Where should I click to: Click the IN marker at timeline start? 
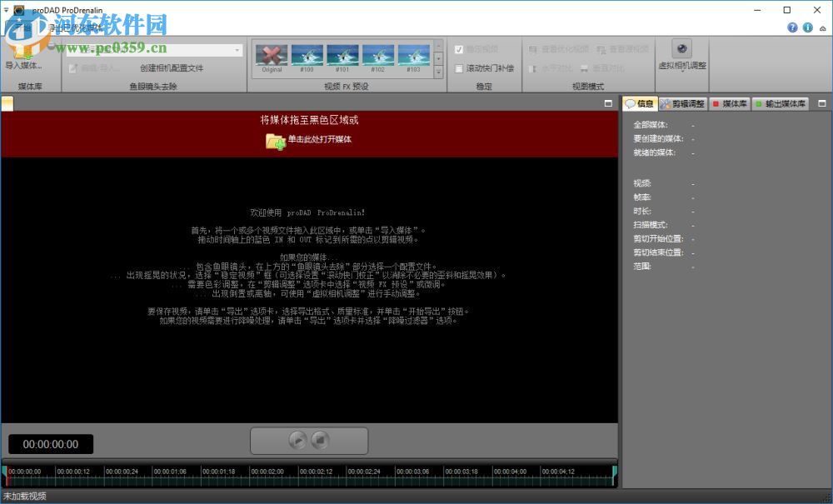click(3, 471)
